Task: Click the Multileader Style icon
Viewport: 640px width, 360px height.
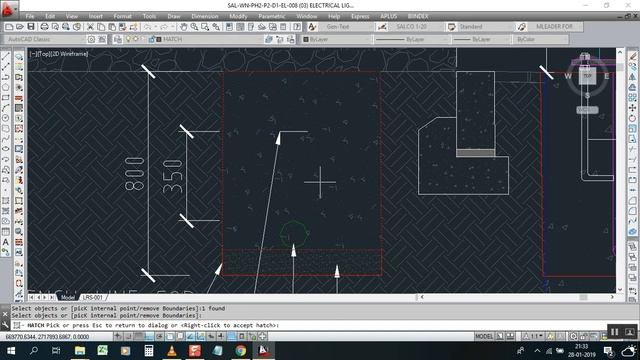Action: click(x=522, y=27)
